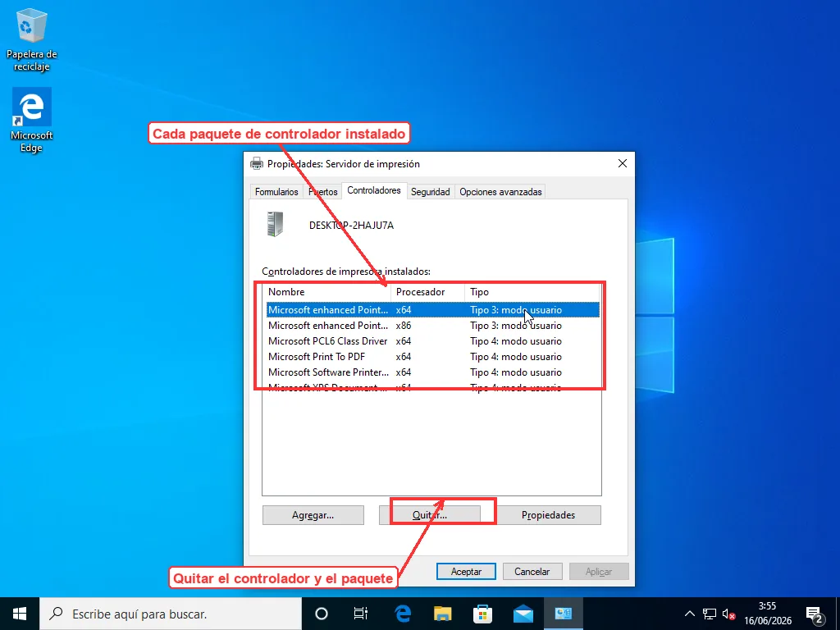840x630 pixels.
Task: Click the Cancelar button
Action: [x=532, y=572]
